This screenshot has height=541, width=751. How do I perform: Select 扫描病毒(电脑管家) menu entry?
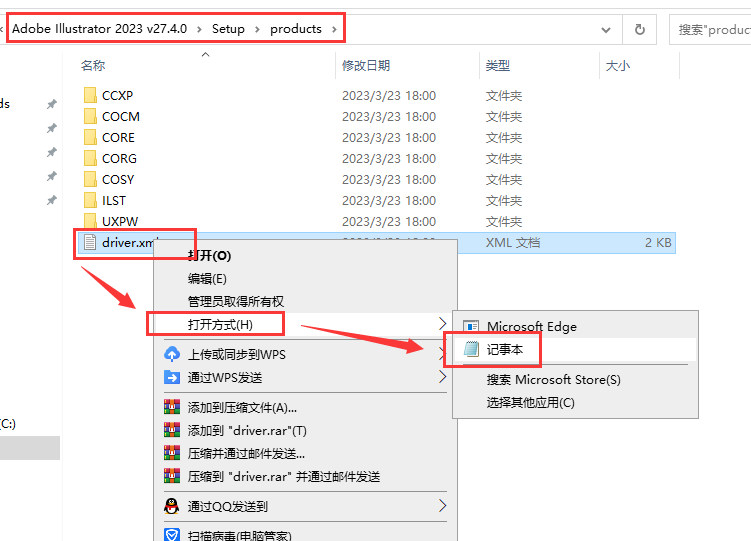click(239, 535)
